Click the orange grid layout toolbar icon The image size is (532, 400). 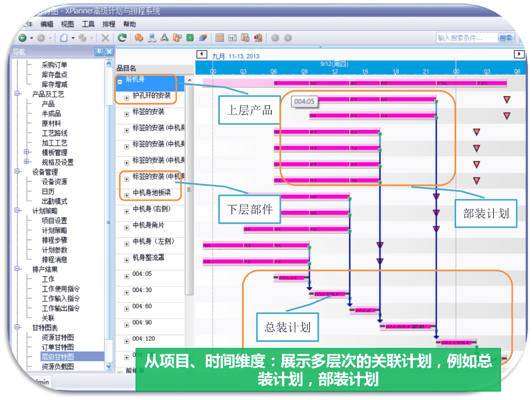pyautogui.click(x=219, y=38)
